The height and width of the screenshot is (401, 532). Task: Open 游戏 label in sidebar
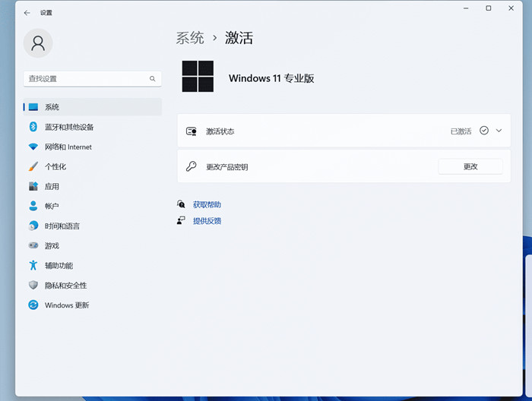pyautogui.click(x=52, y=246)
